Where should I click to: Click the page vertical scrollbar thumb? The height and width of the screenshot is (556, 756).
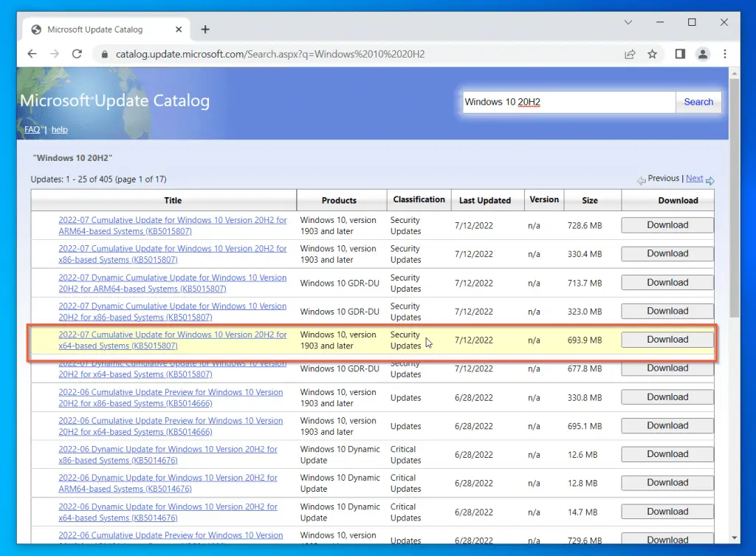pos(735,198)
